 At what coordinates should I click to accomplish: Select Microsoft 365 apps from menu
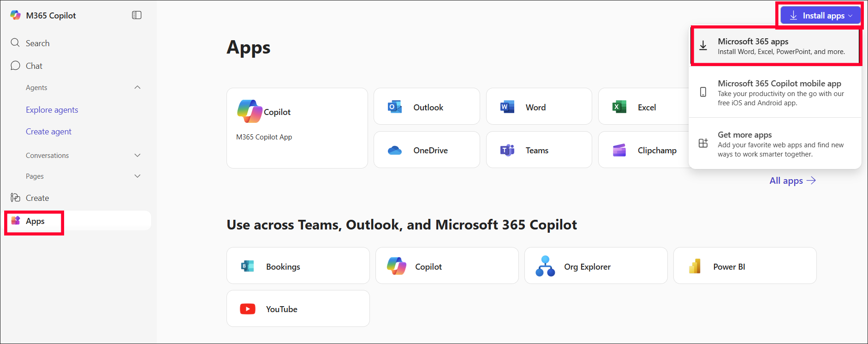(x=775, y=46)
